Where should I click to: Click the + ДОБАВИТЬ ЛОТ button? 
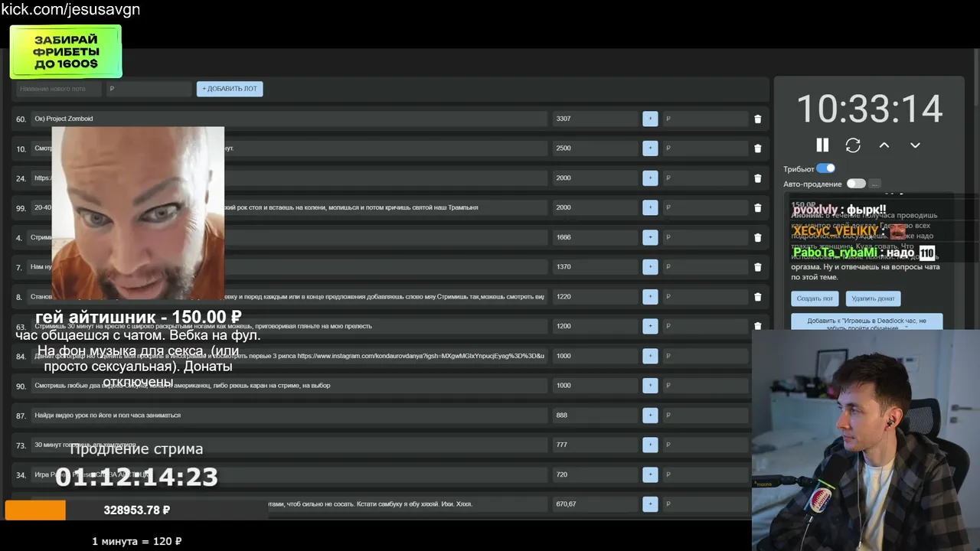230,89
